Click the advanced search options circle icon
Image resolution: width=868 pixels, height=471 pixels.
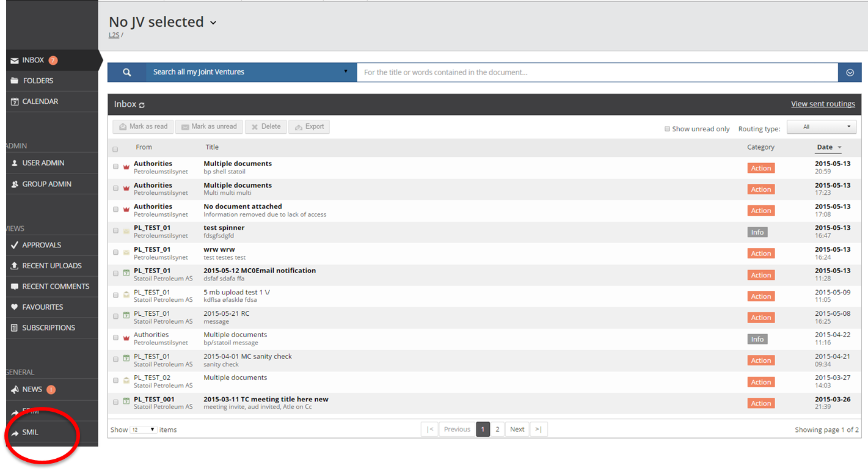[x=850, y=72]
